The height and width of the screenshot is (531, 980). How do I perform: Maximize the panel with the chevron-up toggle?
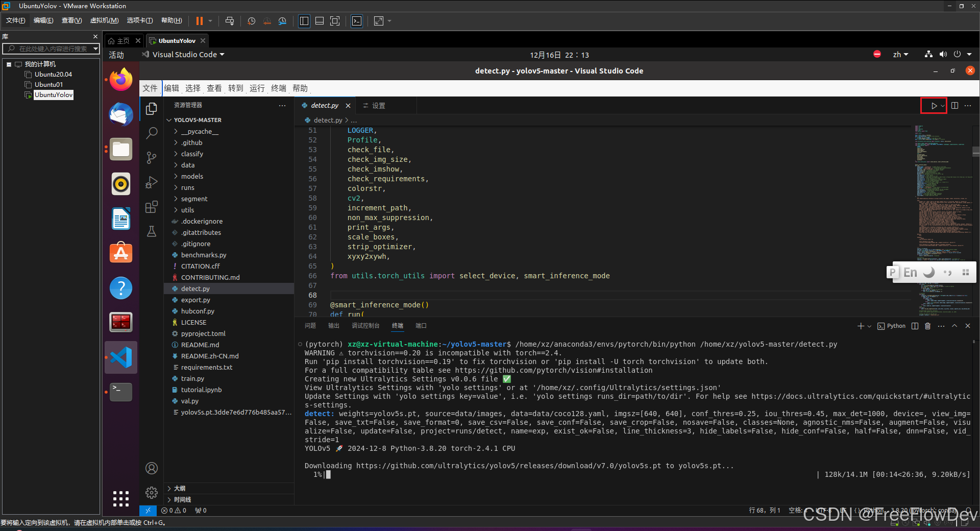coord(954,326)
